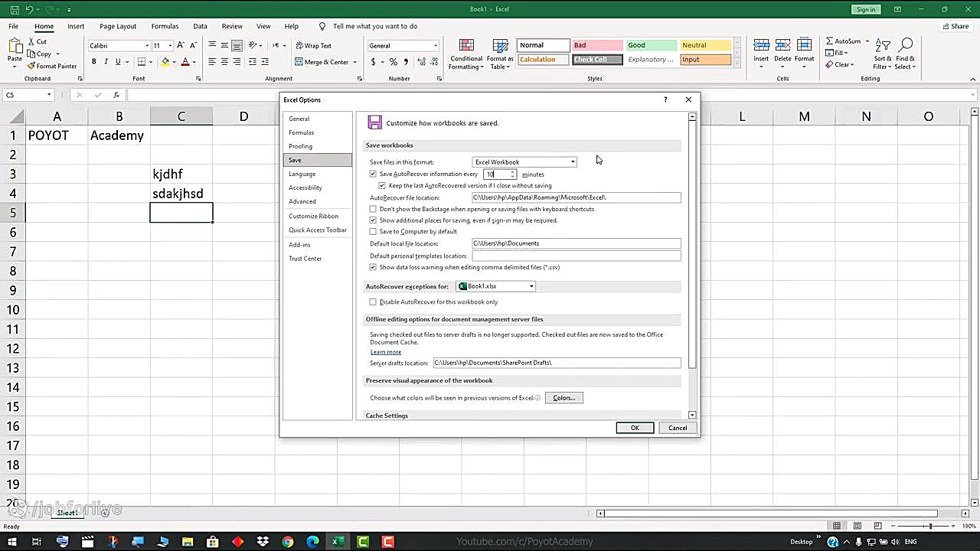Click the Underline formatting icon
980x551 pixels.
click(x=118, y=62)
